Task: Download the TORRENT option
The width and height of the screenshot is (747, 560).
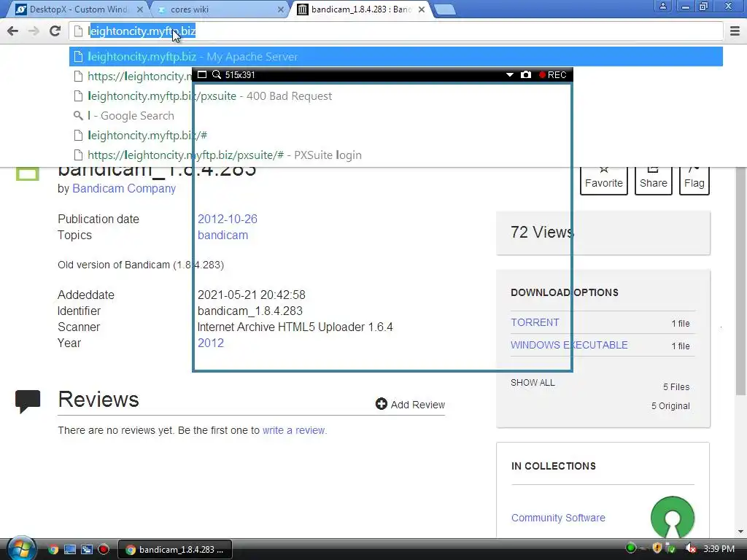Action: (535, 322)
